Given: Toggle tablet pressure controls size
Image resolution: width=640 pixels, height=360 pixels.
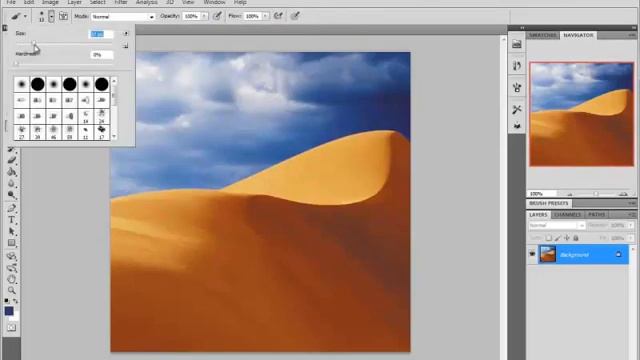Looking at the screenshot, I should point(295,16).
